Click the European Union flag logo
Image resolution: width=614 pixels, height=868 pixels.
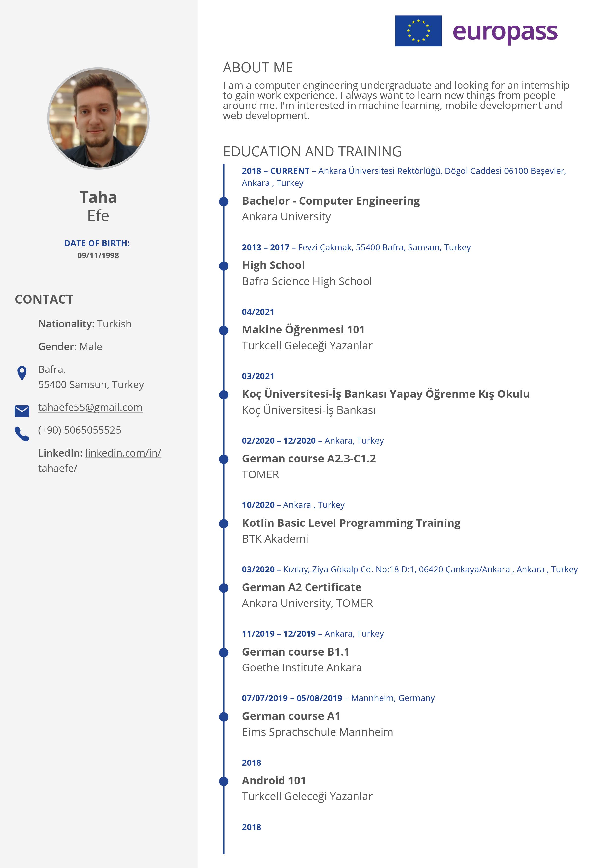point(418,31)
